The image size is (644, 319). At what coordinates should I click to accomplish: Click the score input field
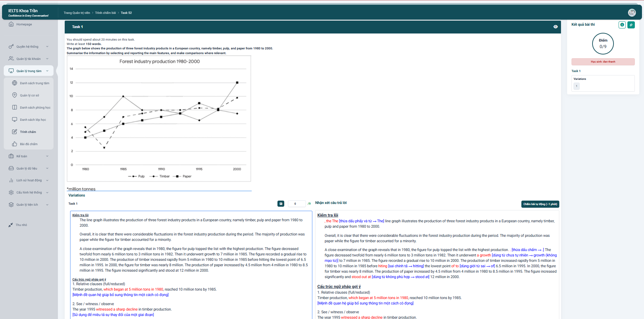click(296, 204)
